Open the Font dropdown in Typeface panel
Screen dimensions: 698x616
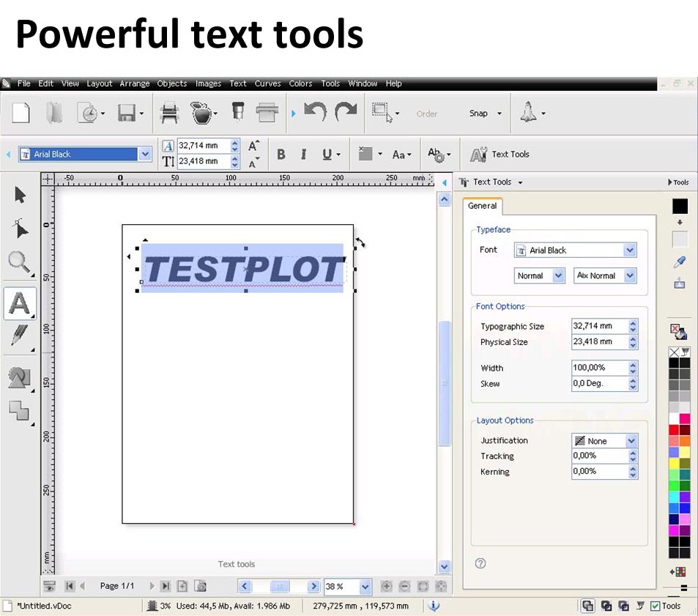click(629, 251)
